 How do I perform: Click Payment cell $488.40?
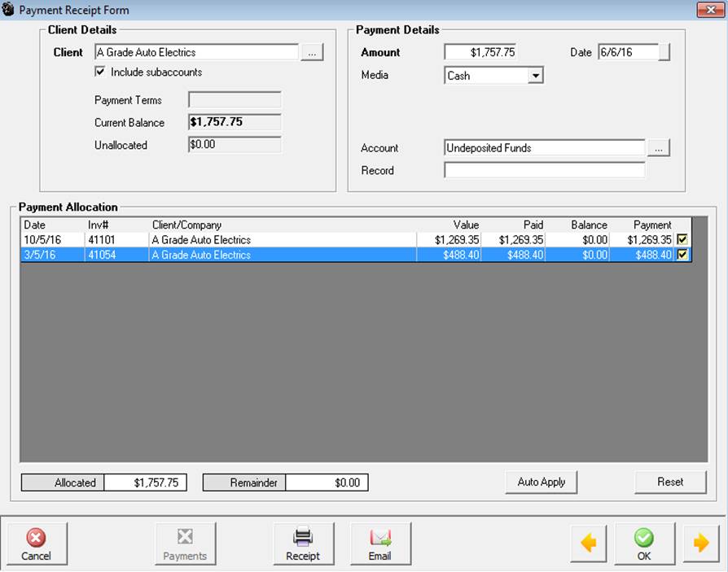click(x=641, y=254)
